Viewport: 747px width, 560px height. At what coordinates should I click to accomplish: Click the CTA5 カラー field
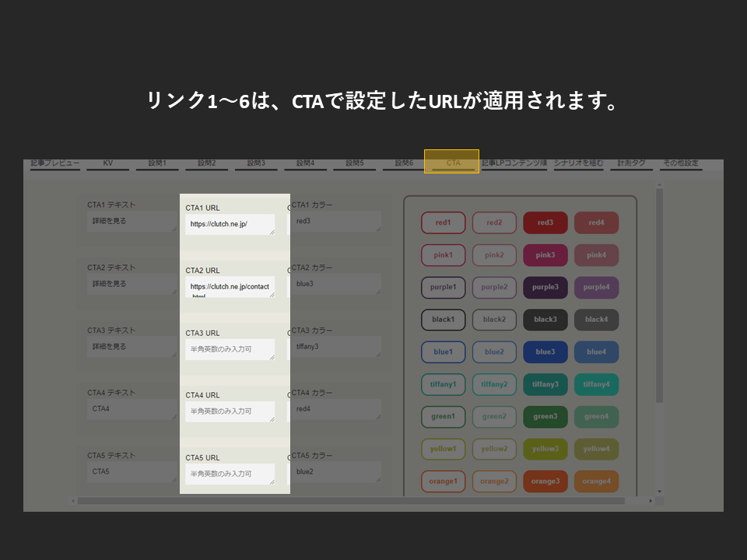[335, 472]
